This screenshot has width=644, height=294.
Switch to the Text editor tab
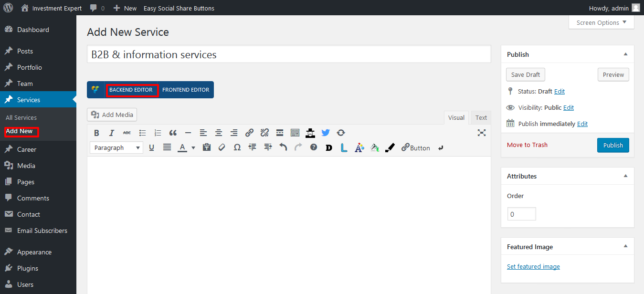coord(481,117)
